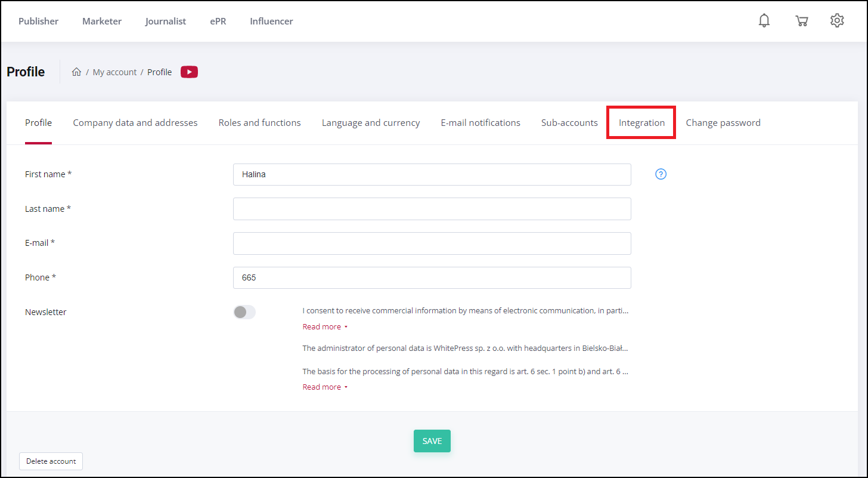Click the Last name input field
This screenshot has height=478, width=868.
coord(432,209)
